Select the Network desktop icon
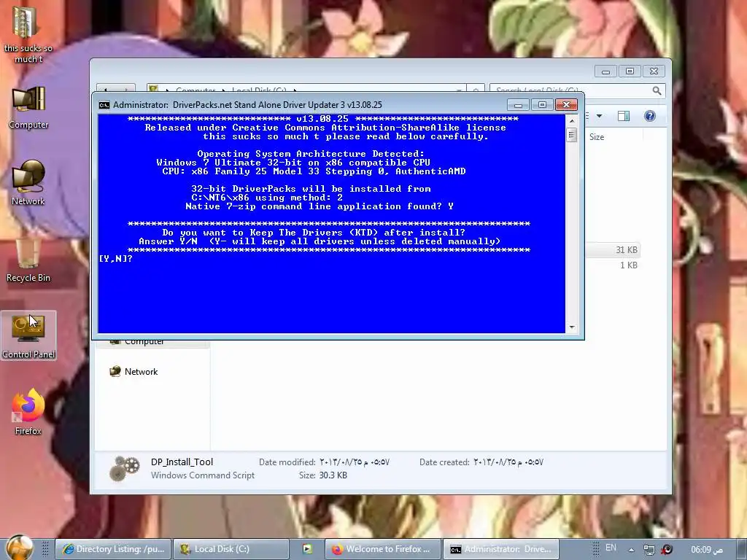 (x=28, y=183)
